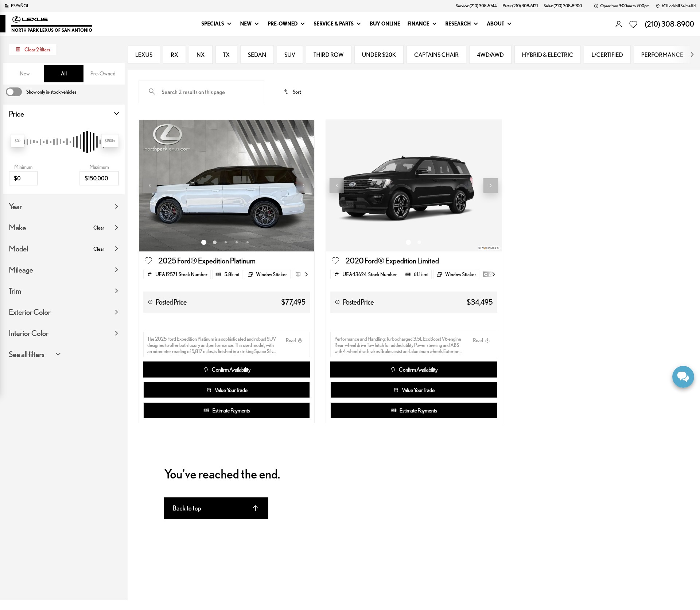Toggle Show only in-stock vehicles
Screen dimensions: 700x610
[x=14, y=92]
